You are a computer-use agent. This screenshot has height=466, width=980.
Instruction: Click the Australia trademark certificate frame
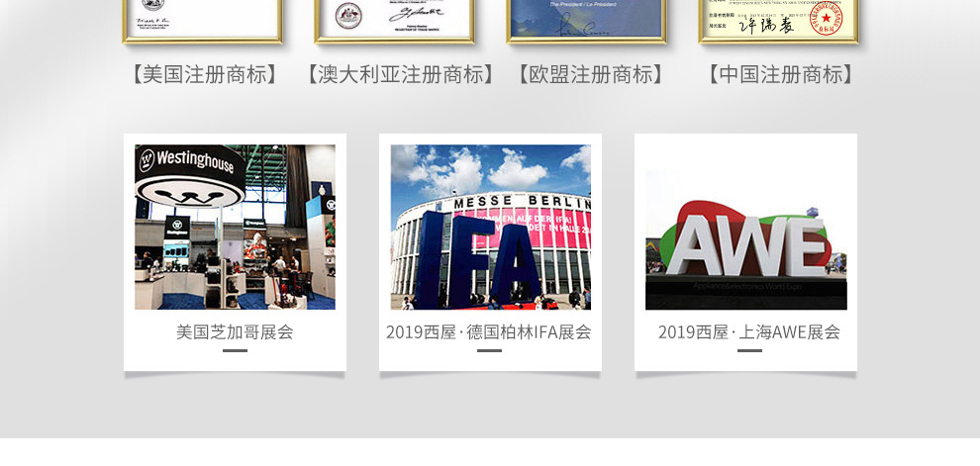point(394,21)
